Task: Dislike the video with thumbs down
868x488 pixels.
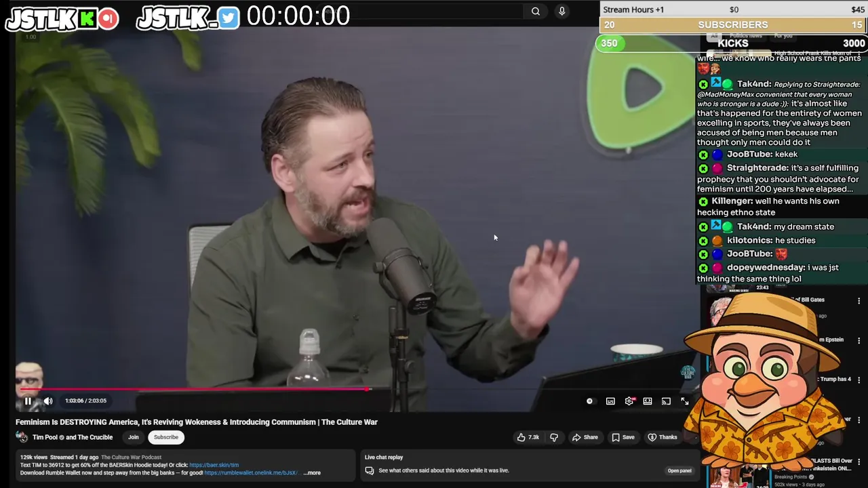Action: pos(554,437)
